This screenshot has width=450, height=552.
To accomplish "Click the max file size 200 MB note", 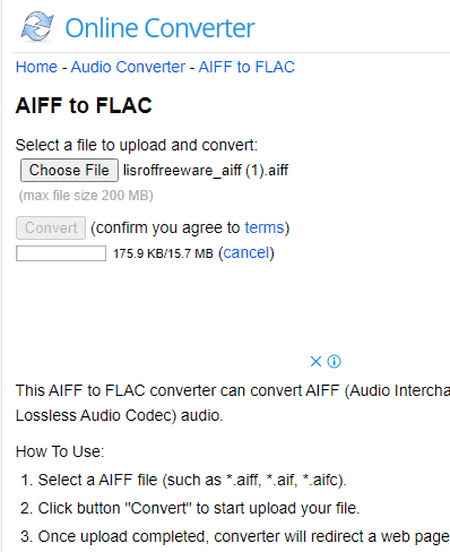I will (x=86, y=195).
